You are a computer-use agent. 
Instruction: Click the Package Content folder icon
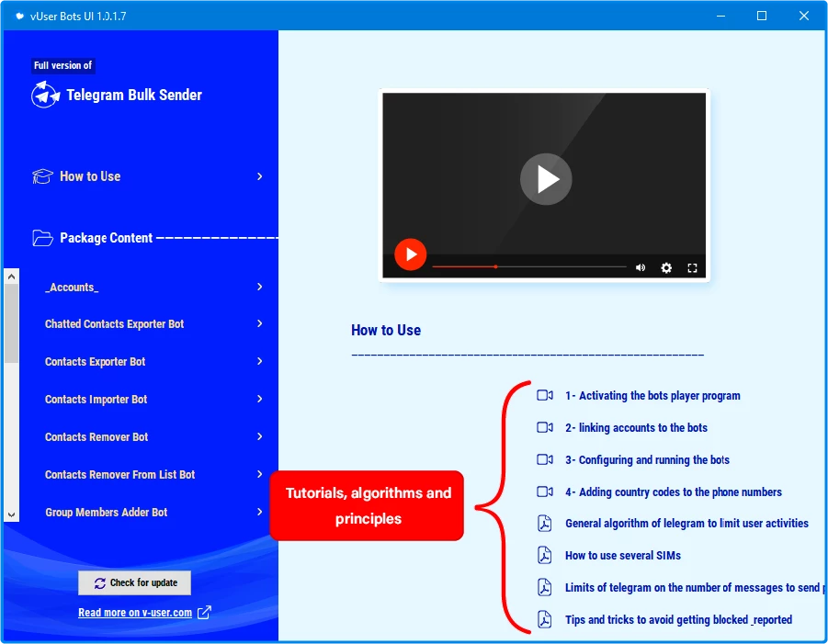click(x=42, y=238)
